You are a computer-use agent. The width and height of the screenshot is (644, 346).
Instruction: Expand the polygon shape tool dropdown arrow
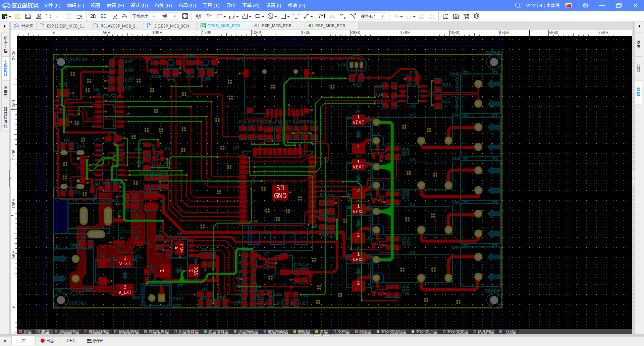(250, 16)
